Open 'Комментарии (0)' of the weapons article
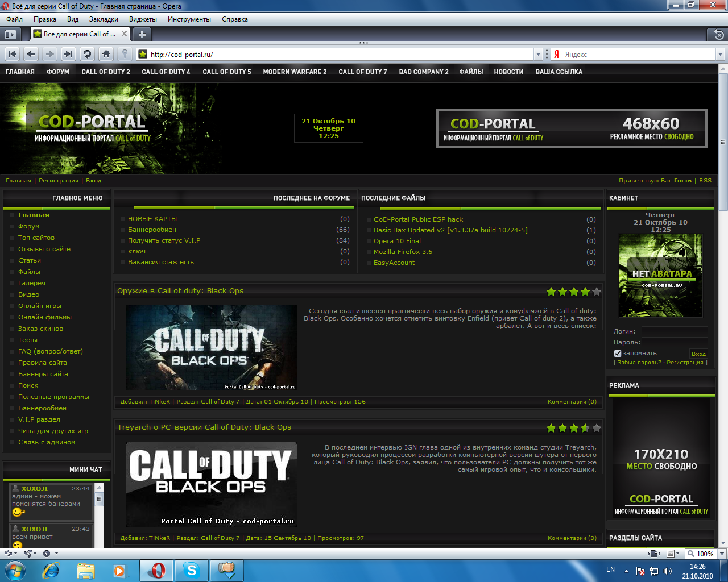 coord(572,401)
